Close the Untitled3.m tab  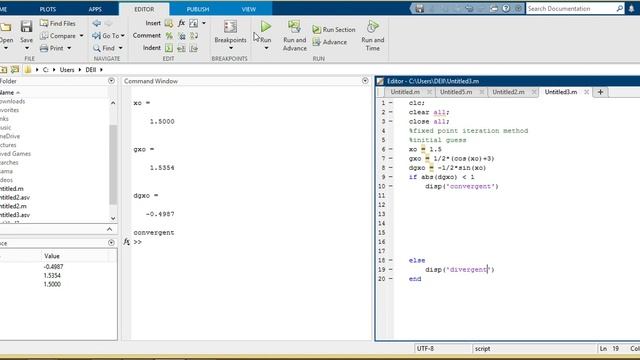pos(587,92)
